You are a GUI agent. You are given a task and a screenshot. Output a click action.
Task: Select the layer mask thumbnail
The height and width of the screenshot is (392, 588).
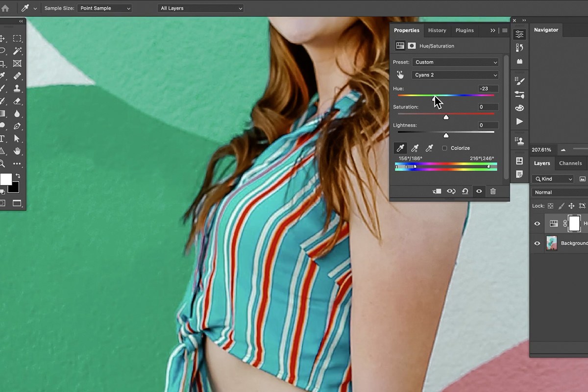pyautogui.click(x=574, y=223)
